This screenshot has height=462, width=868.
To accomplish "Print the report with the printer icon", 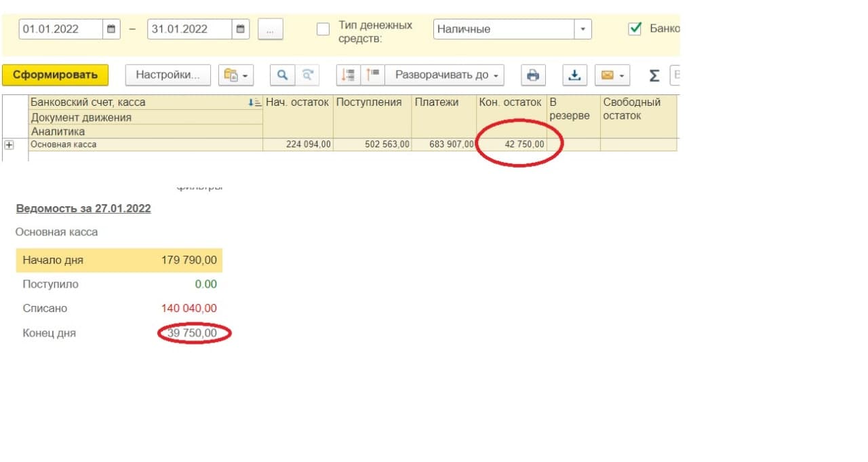I will pos(533,75).
